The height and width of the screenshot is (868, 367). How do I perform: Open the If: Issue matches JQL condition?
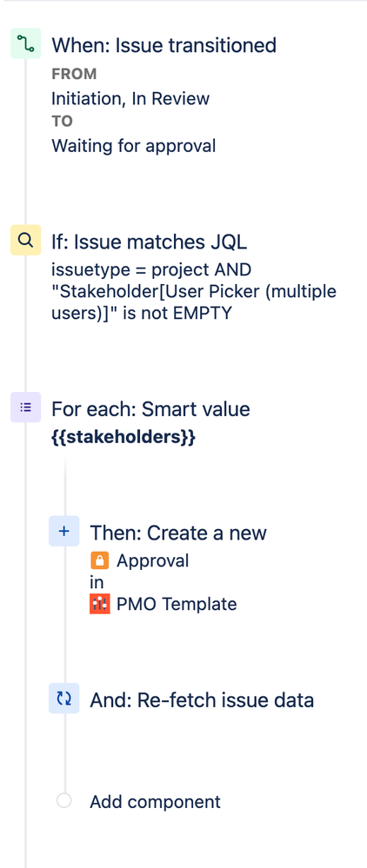(x=149, y=242)
